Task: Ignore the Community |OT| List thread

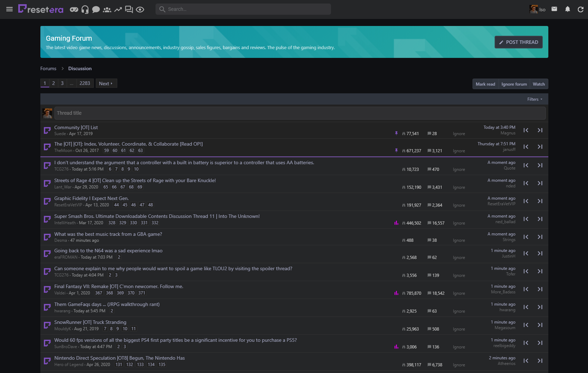Action: tap(459, 134)
